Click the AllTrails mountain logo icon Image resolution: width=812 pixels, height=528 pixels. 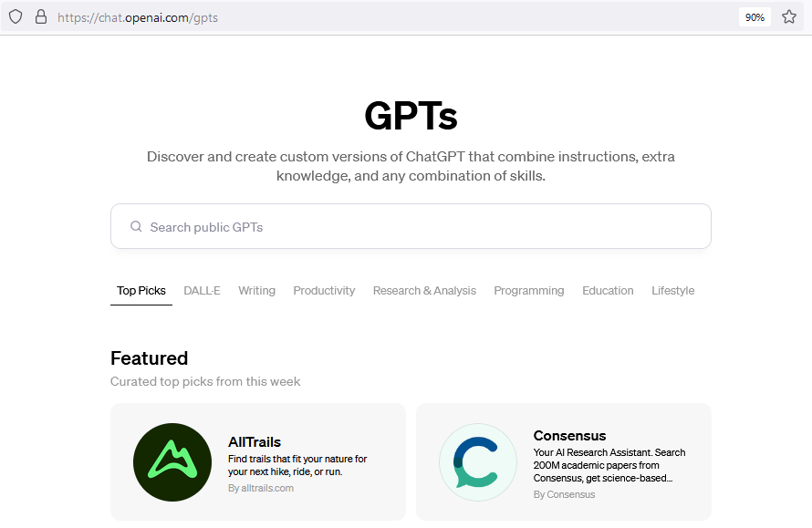point(172,462)
